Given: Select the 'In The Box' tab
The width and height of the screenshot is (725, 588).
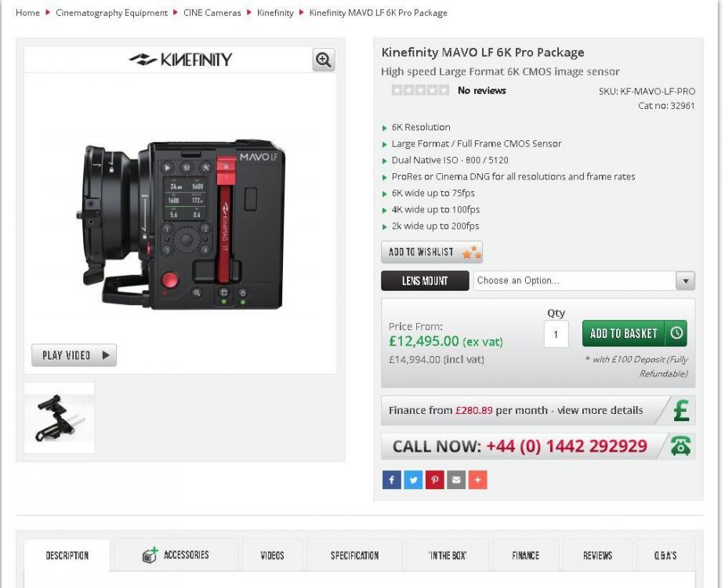Looking at the screenshot, I should 448,555.
